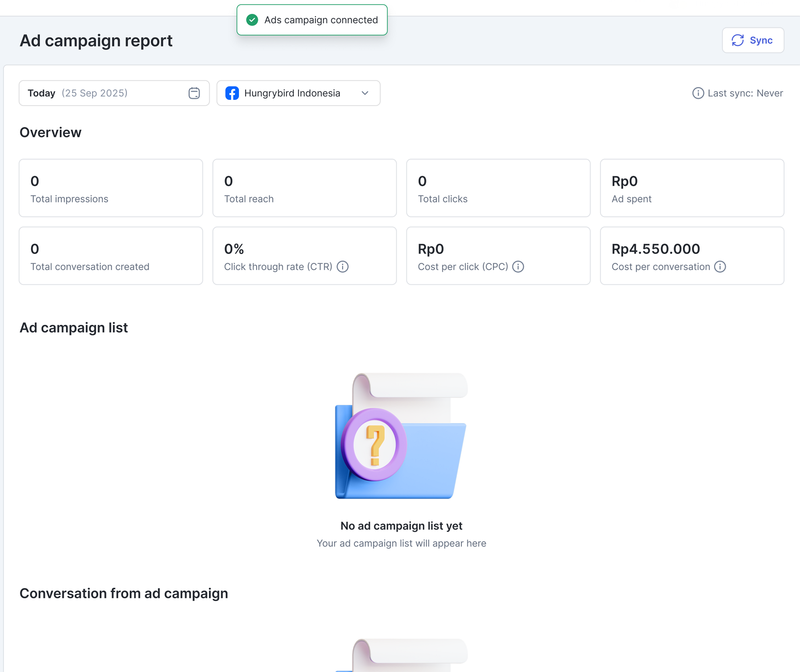Click the dropdown chevron beside Hungrybird Indonesia

pyautogui.click(x=365, y=93)
